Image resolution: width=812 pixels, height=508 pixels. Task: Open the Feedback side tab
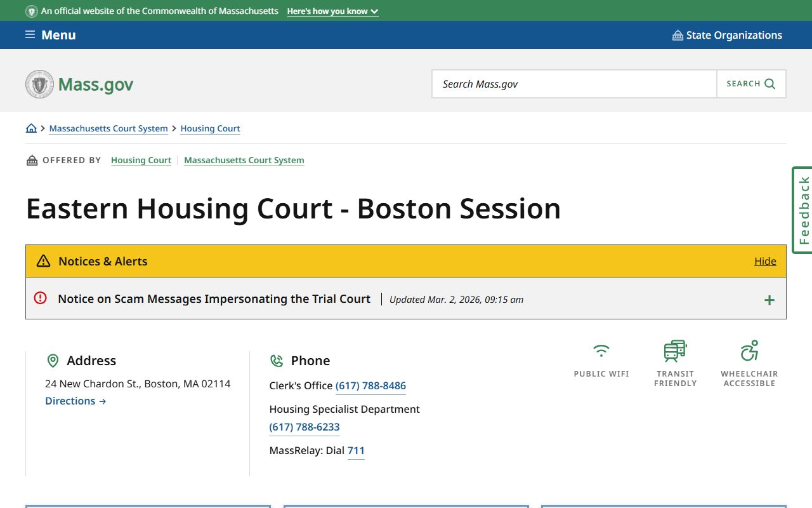[802, 210]
